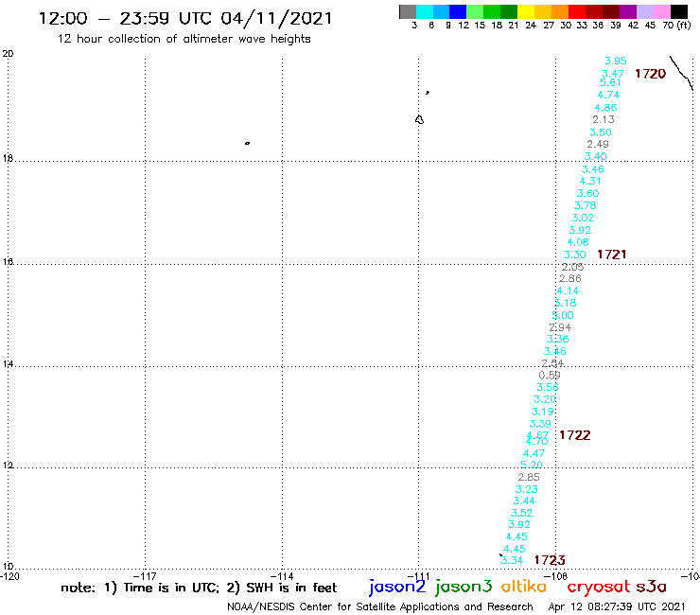
Task: Click the 5.61 wave height value
Action: [610, 83]
